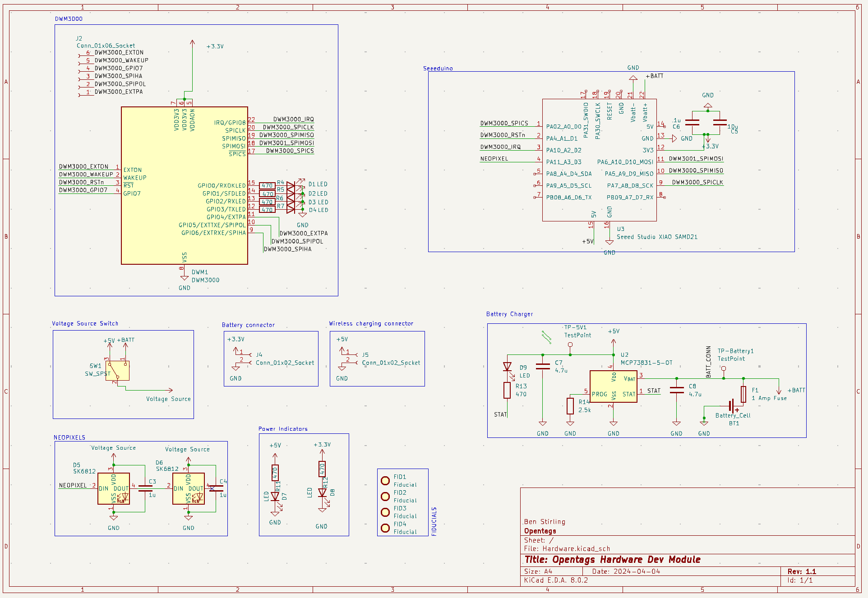This screenshot has height=598, width=868.
Task: Click the D7 LED symbol
Action: click(275, 497)
